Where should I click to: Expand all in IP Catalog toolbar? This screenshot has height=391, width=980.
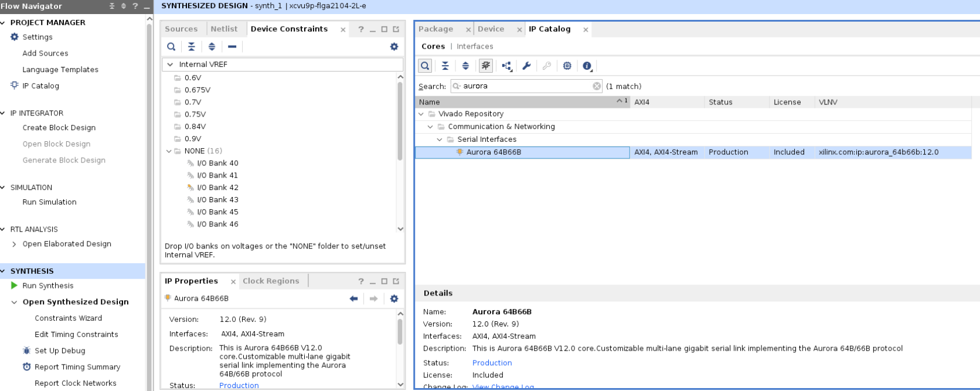point(465,66)
